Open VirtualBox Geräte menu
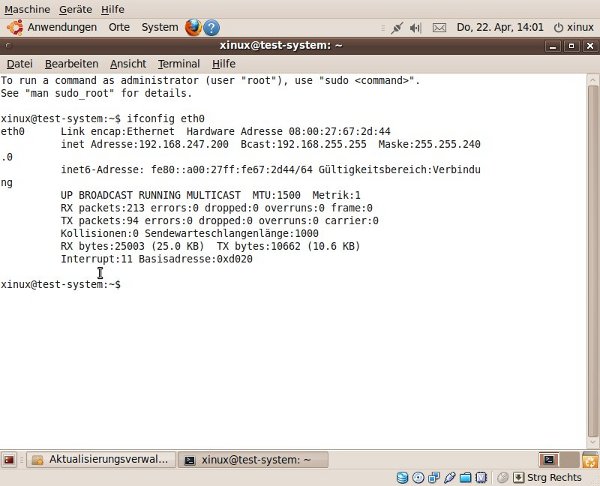This screenshot has height=486, width=600. coord(76,9)
